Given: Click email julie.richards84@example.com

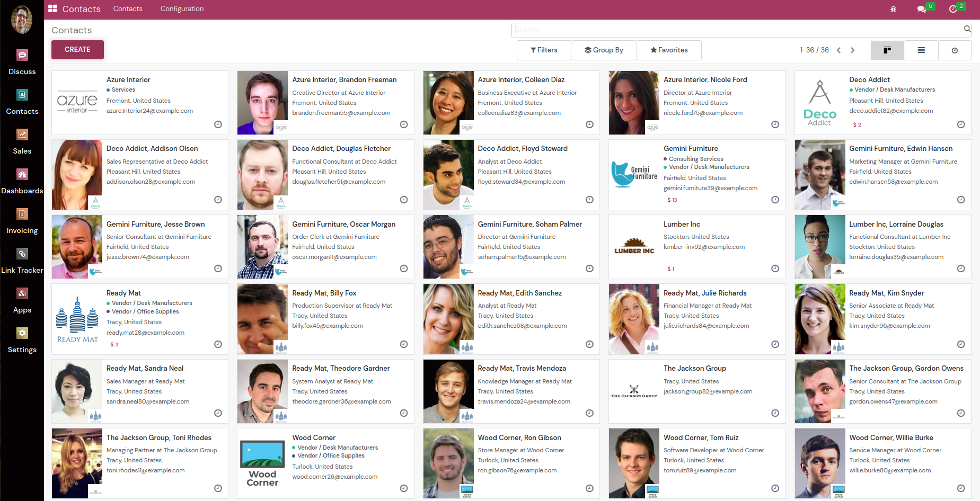Looking at the screenshot, I should 706,326.
